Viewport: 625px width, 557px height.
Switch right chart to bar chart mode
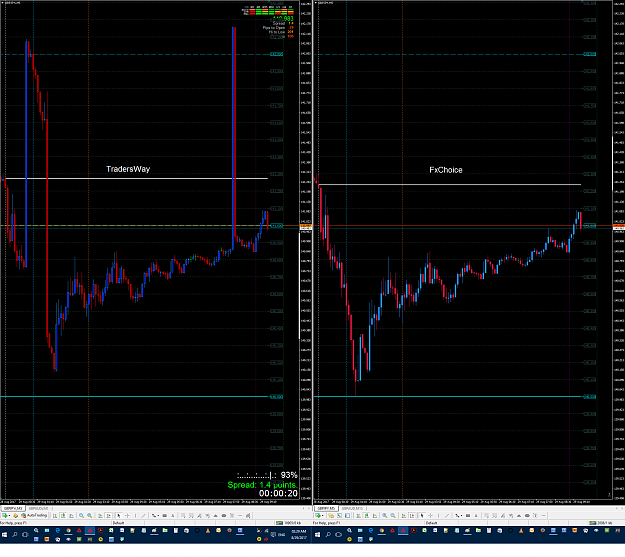(x=358, y=516)
